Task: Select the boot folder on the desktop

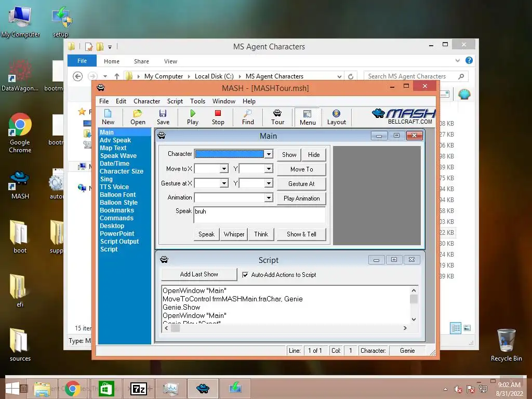Action: coord(20,236)
